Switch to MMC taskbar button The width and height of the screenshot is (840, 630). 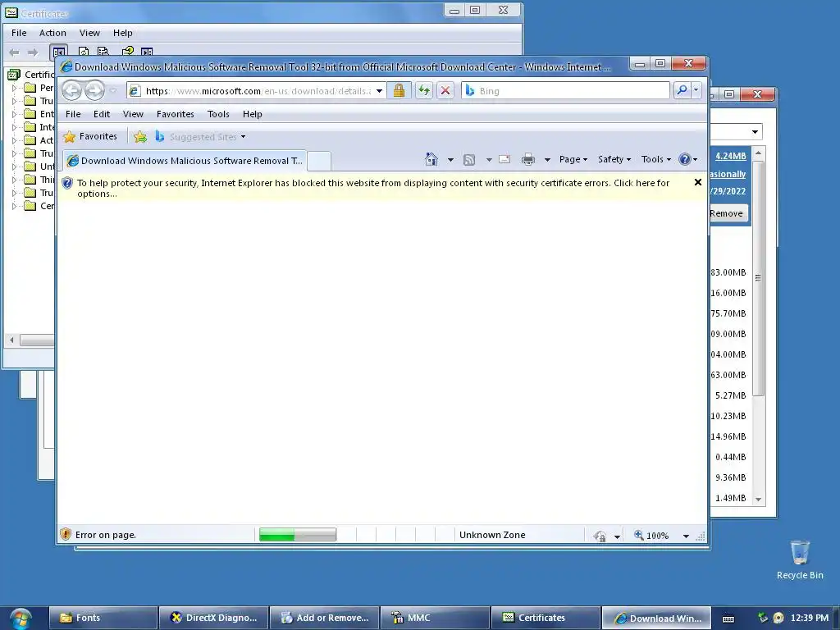[x=435, y=618]
